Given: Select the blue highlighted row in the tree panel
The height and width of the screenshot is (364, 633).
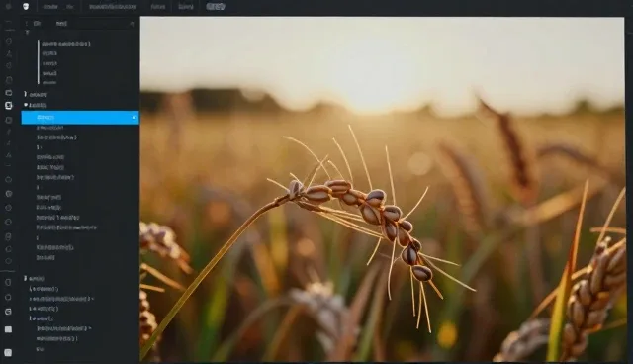Looking at the screenshot, I should (x=80, y=118).
